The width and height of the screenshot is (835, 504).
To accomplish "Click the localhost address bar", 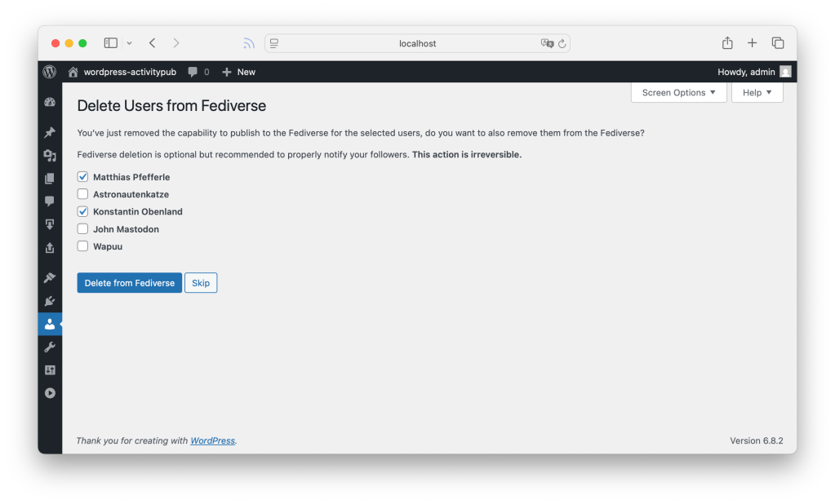I will [417, 43].
